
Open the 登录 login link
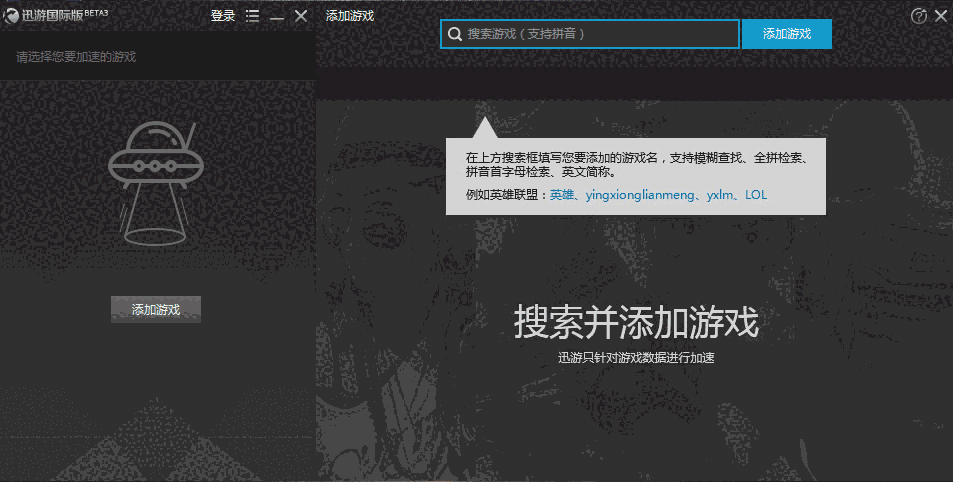[222, 16]
